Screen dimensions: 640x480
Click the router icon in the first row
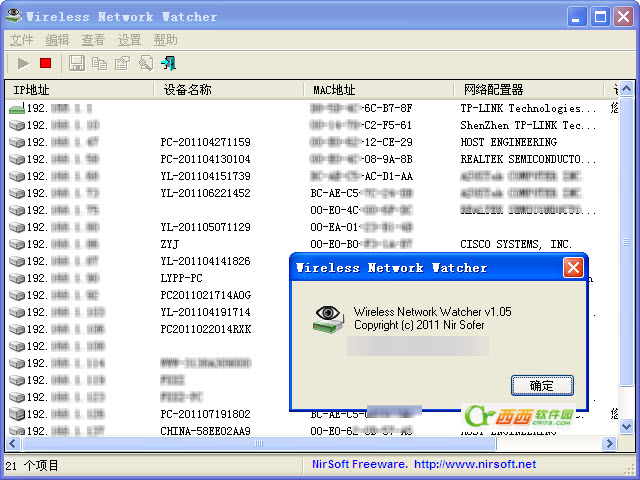pos(17,108)
